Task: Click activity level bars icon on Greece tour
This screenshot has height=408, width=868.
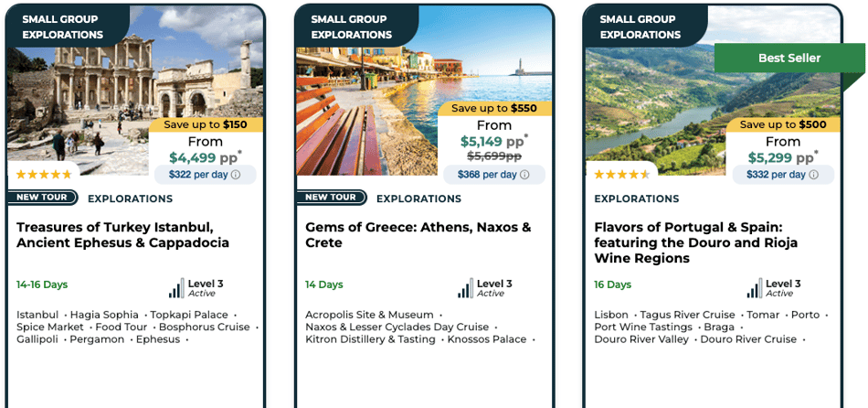Action: [x=466, y=288]
